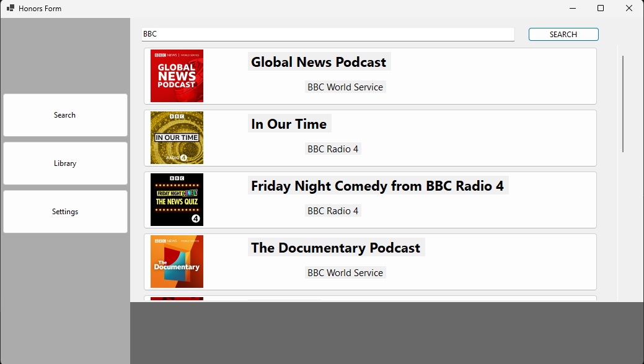This screenshot has height=364, width=644.
Task: Focus the search box containing BBC
Action: tap(328, 34)
